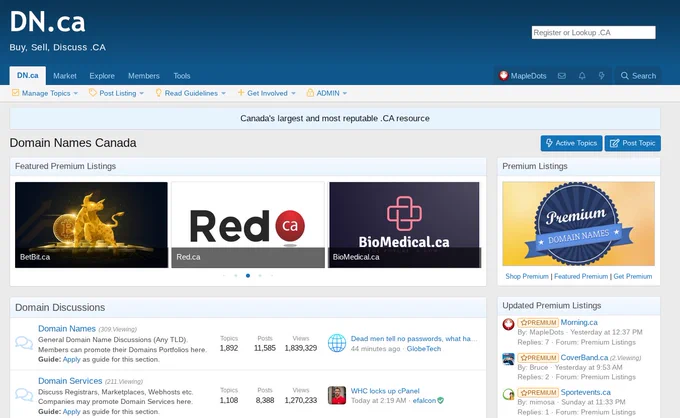Open the Sportevents.ca premium listing

click(x=585, y=392)
